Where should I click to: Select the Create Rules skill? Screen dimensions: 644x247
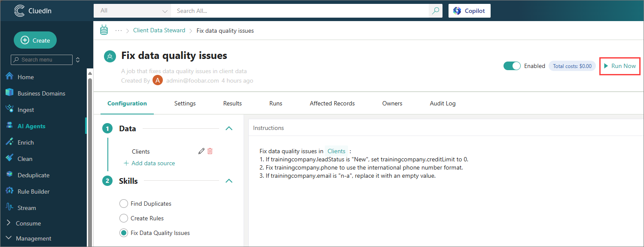(x=124, y=218)
